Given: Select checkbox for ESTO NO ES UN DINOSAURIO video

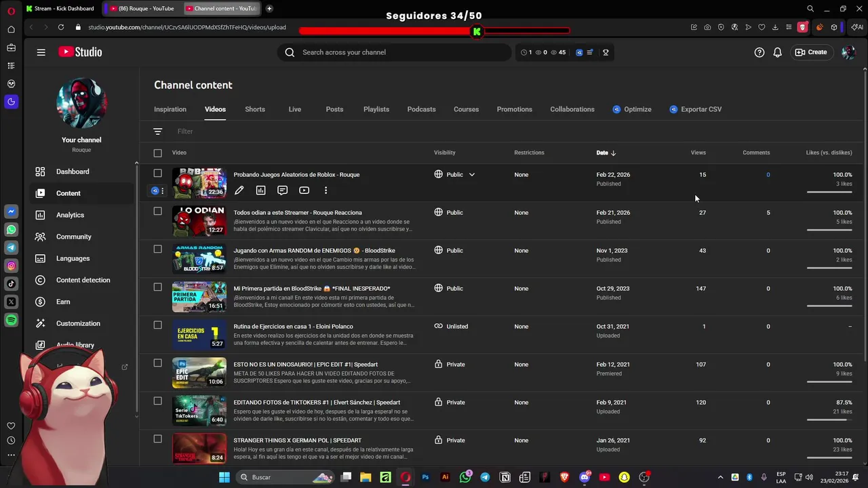Looking at the screenshot, I should pos(158,363).
